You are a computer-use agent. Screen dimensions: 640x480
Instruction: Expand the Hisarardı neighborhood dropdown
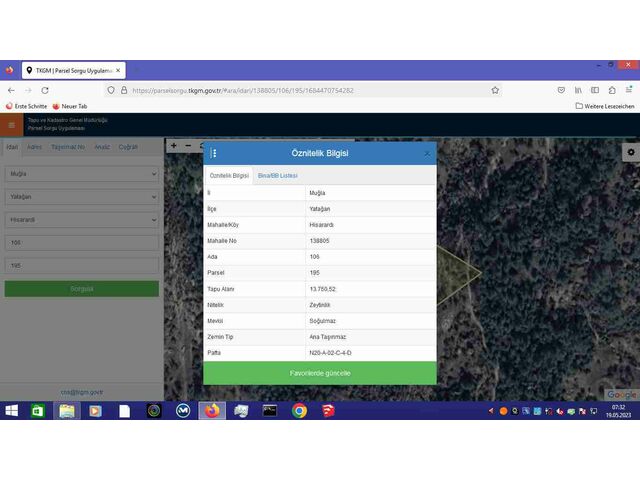coord(81,220)
